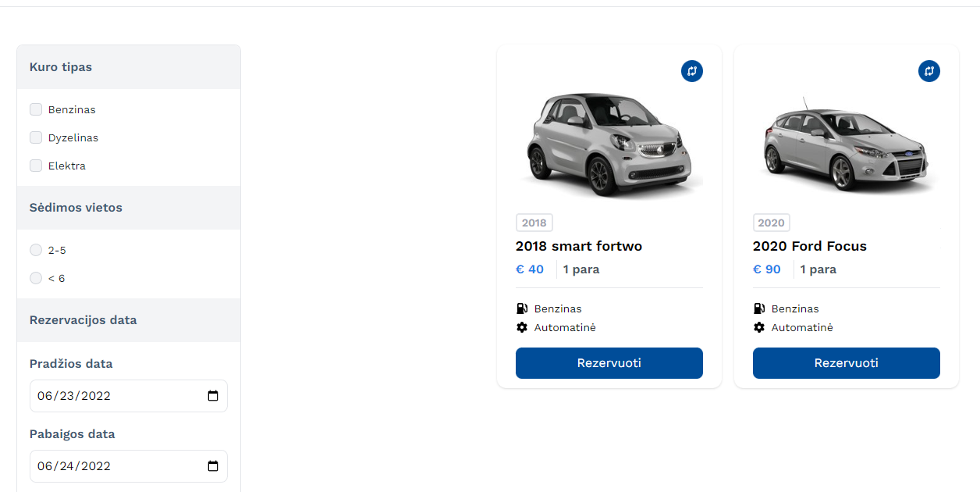Viewport: 980px width, 492px height.
Task: Check the Elektra fuel type option
Action: coord(36,166)
